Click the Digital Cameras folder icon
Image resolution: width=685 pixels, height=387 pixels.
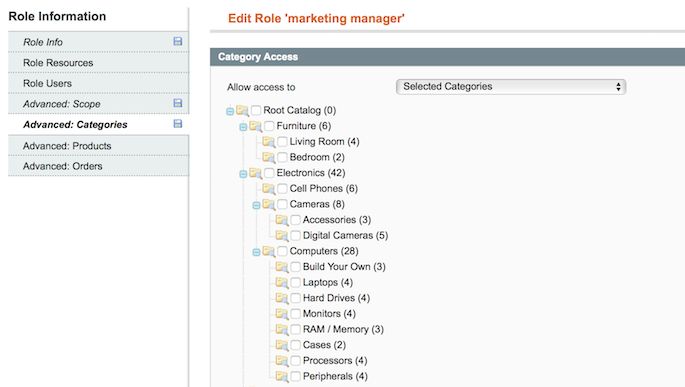coord(282,236)
